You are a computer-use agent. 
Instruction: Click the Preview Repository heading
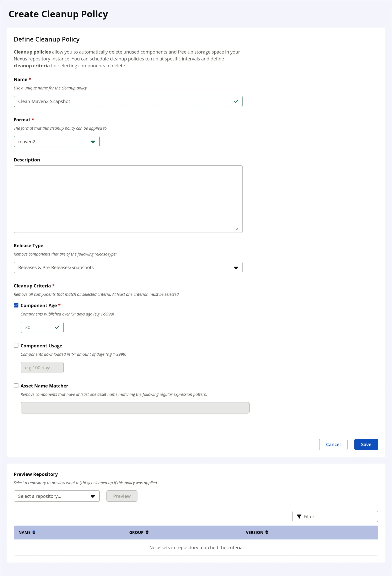36,474
